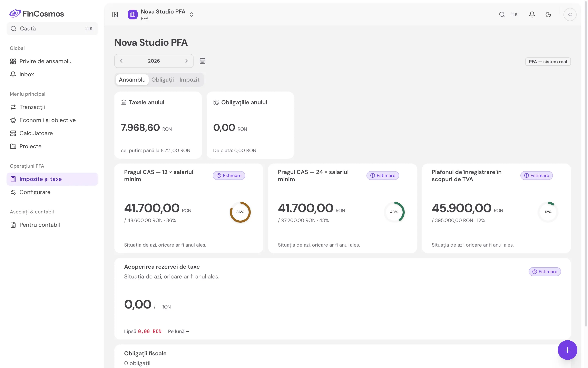This screenshot has width=588, height=368.
Task: Click the Taxele anului card title
Action: [x=147, y=102]
